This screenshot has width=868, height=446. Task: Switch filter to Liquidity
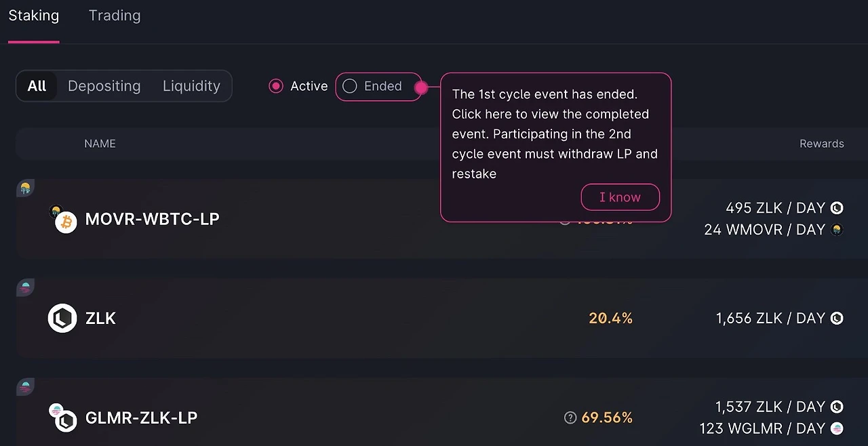click(x=191, y=86)
